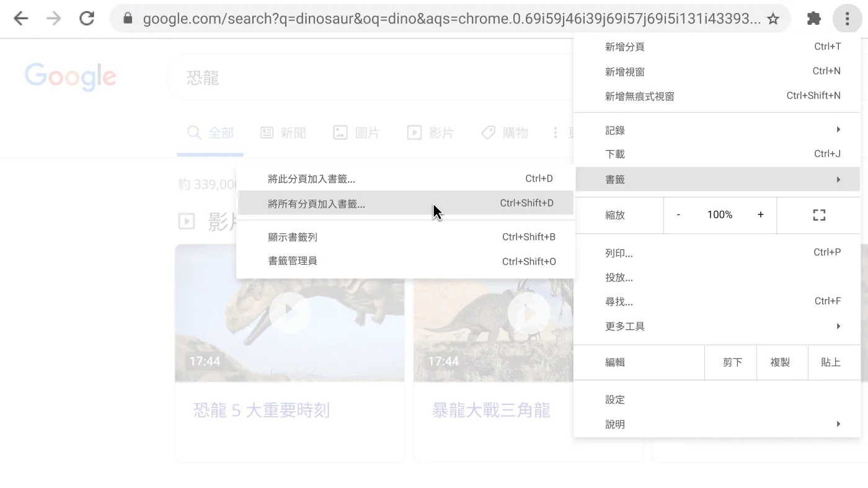
Task: Play the 恐龍 5 大重要時刻 video
Action: pos(289,313)
